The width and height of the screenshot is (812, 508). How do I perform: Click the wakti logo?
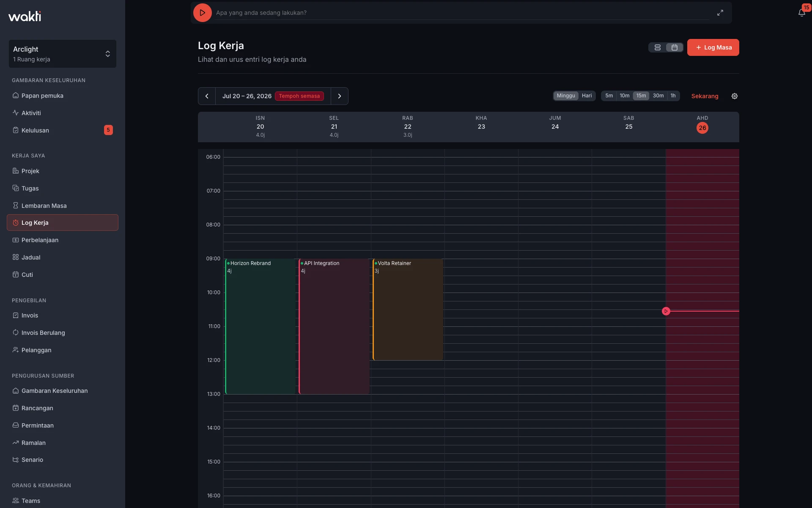[25, 16]
